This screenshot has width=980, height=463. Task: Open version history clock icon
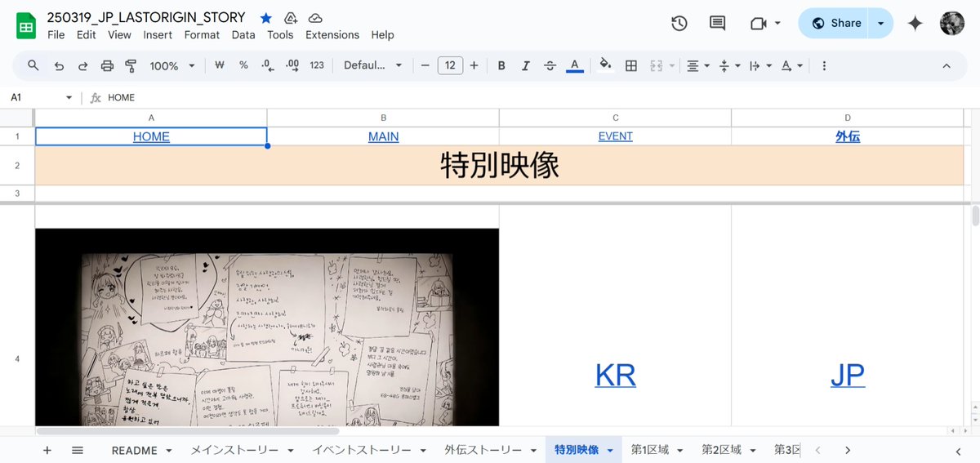(679, 24)
